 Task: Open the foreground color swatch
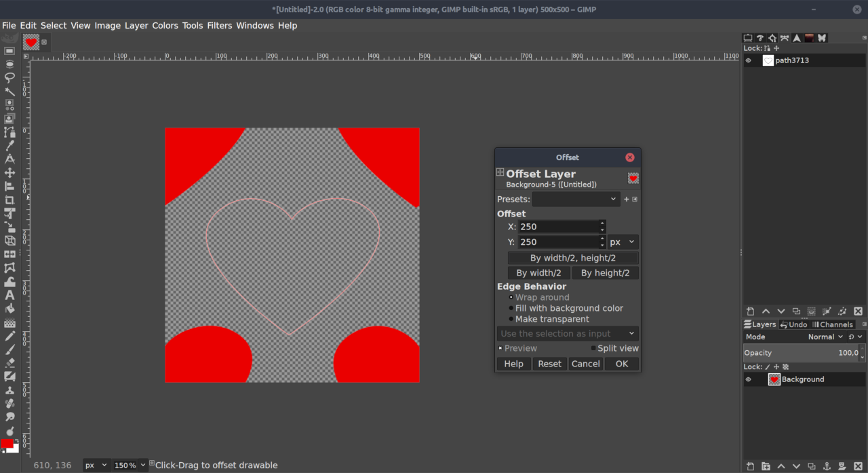pos(7,443)
